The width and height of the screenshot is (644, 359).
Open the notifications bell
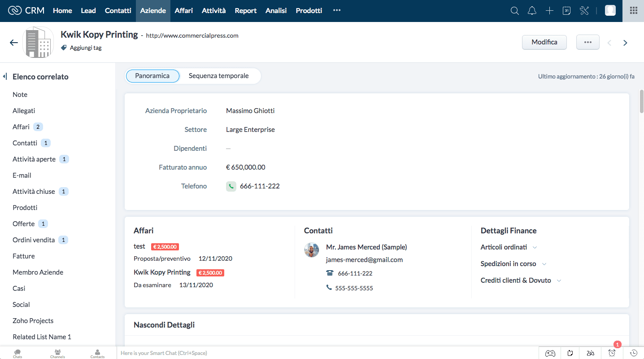point(532,11)
